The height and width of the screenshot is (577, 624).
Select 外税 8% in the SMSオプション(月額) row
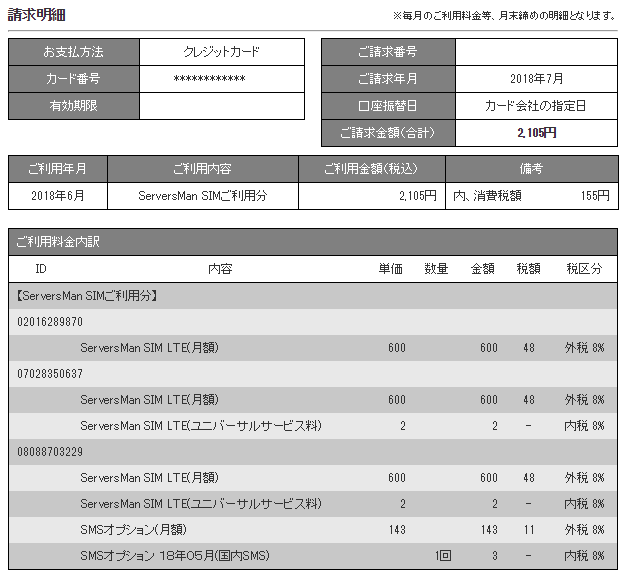coord(584,530)
